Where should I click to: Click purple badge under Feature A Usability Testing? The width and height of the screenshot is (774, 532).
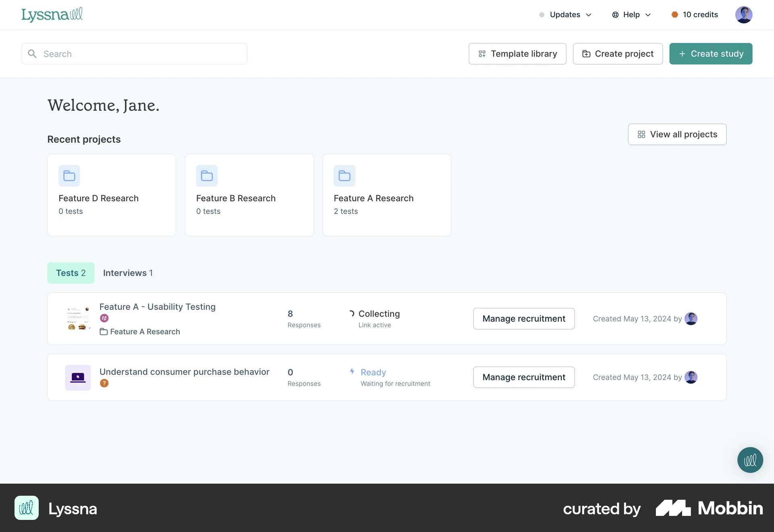(x=104, y=318)
